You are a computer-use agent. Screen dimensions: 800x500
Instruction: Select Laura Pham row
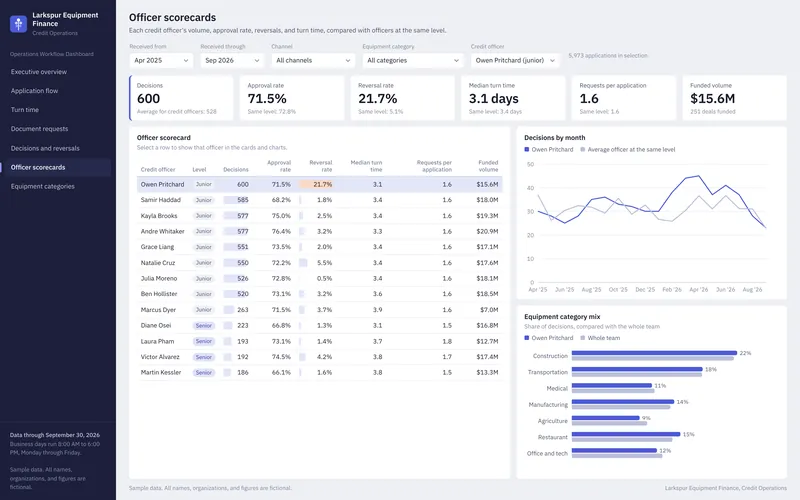coord(319,341)
